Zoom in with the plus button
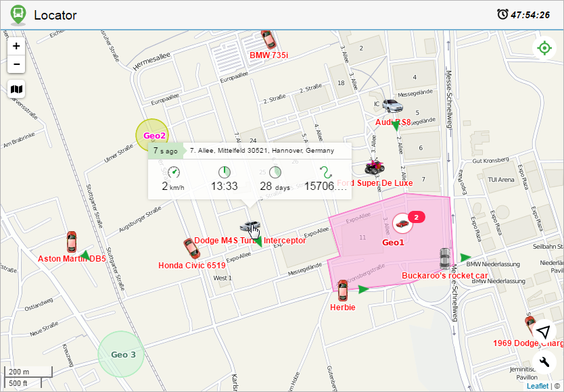 pos(16,46)
